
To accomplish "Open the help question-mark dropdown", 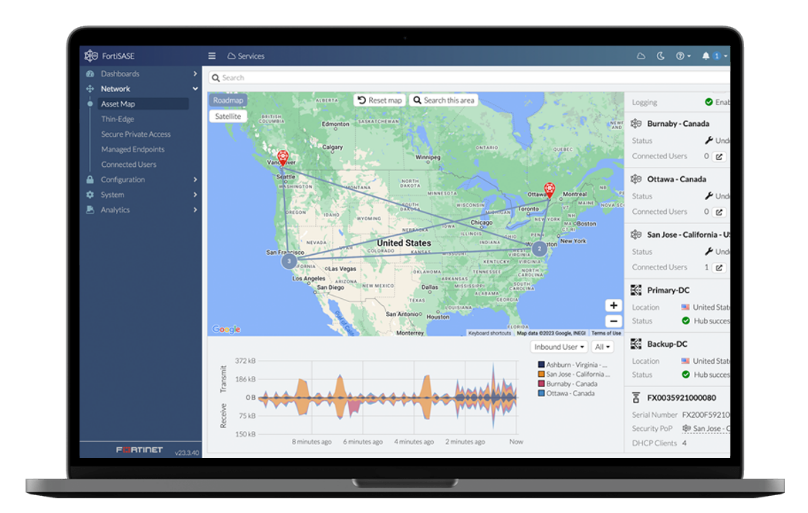I will click(x=683, y=56).
